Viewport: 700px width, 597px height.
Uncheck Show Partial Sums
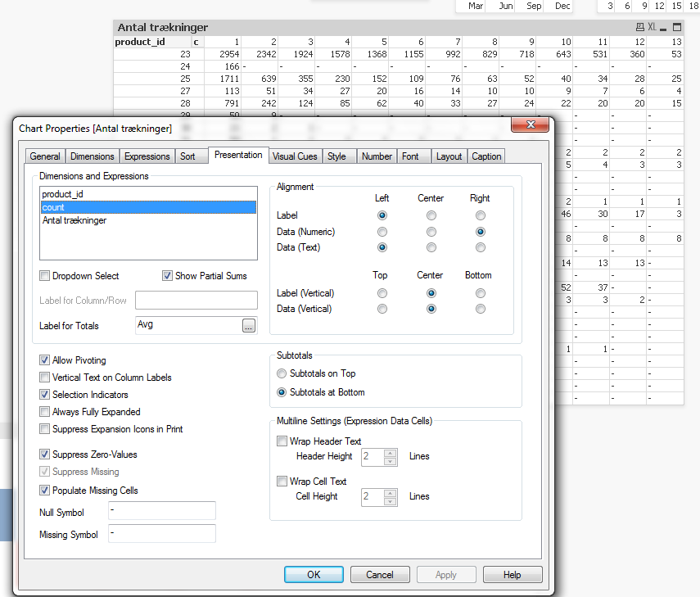tap(168, 276)
